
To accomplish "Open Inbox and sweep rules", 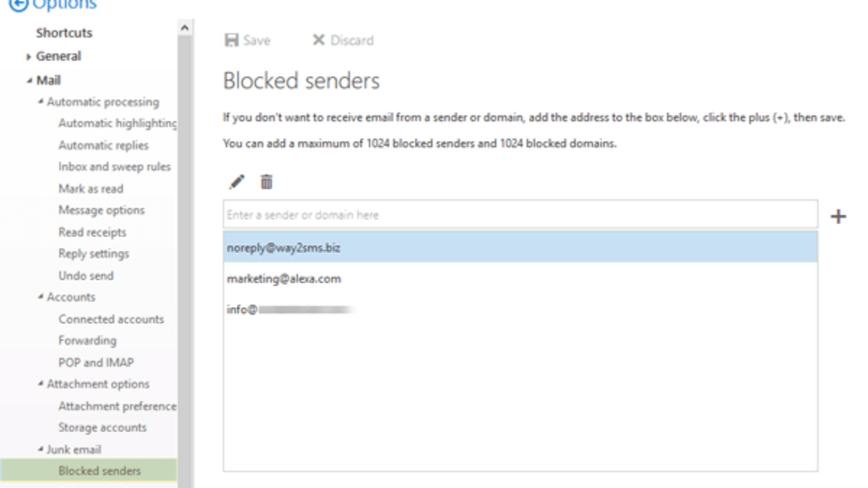I will pyautogui.click(x=114, y=167).
